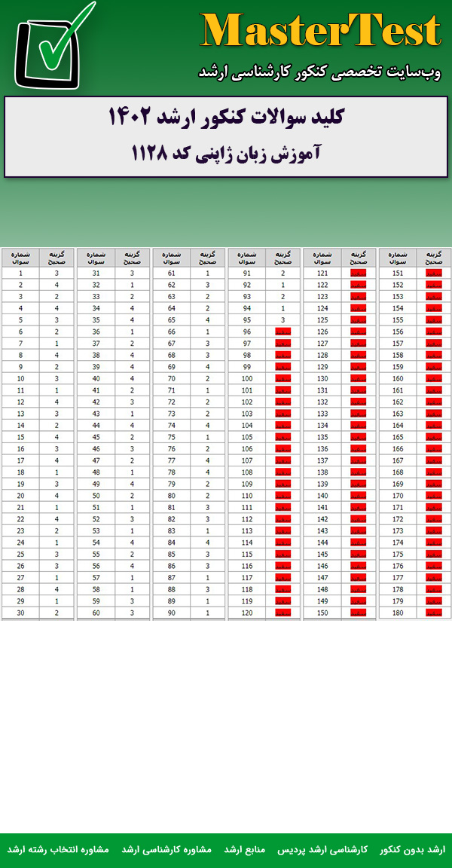Click the red hidden answer for question 121
This screenshot has width=452, height=868.
pyautogui.click(x=358, y=274)
